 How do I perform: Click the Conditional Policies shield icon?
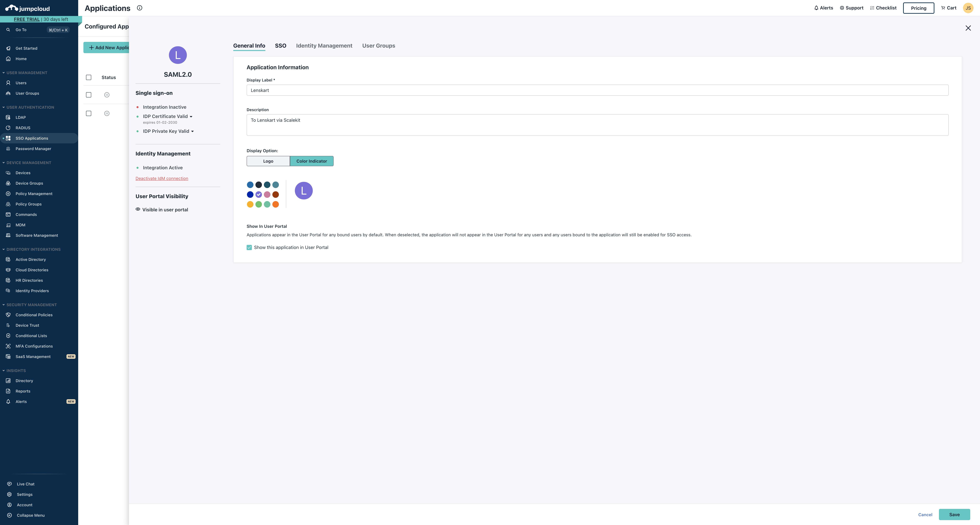point(8,315)
